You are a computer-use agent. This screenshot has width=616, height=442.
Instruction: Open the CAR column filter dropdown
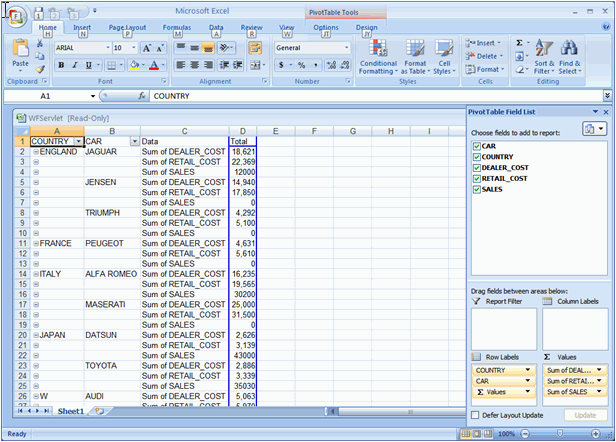coord(135,141)
